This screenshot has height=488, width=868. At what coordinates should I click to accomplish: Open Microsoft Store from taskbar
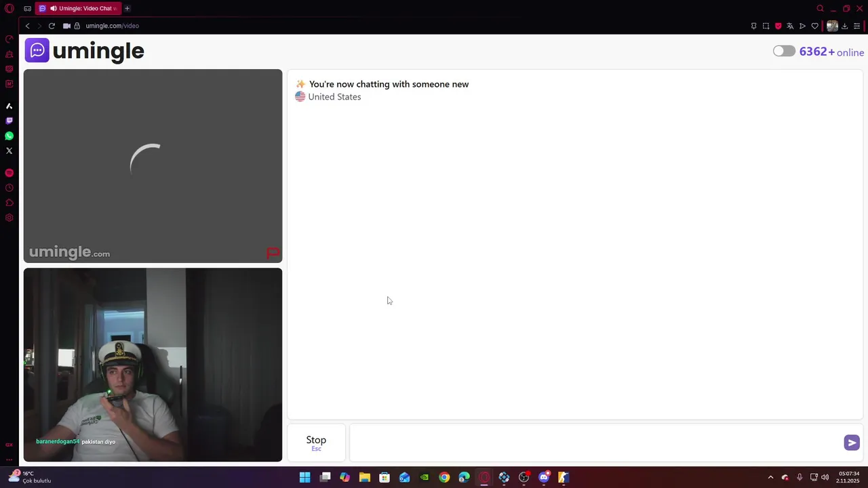click(x=384, y=477)
